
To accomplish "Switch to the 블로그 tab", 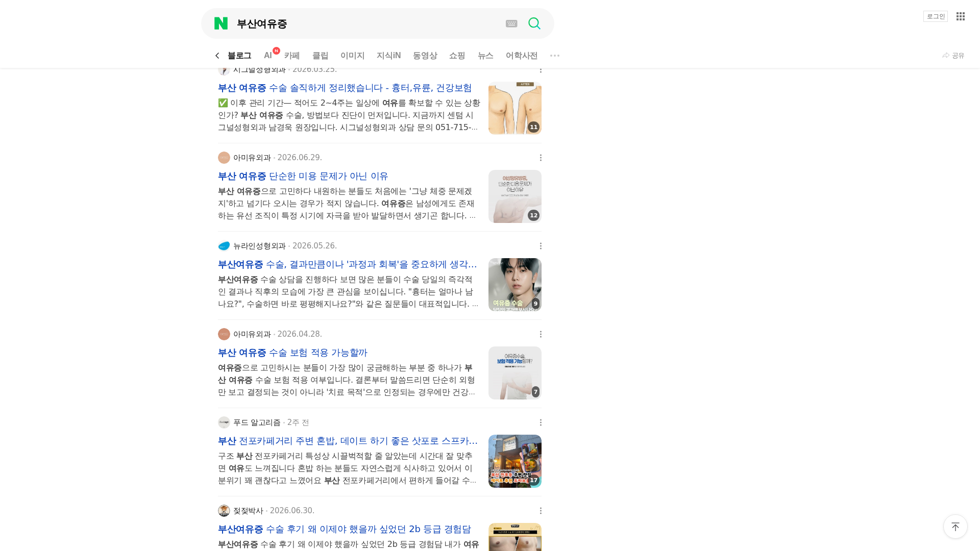I will [x=239, y=56].
